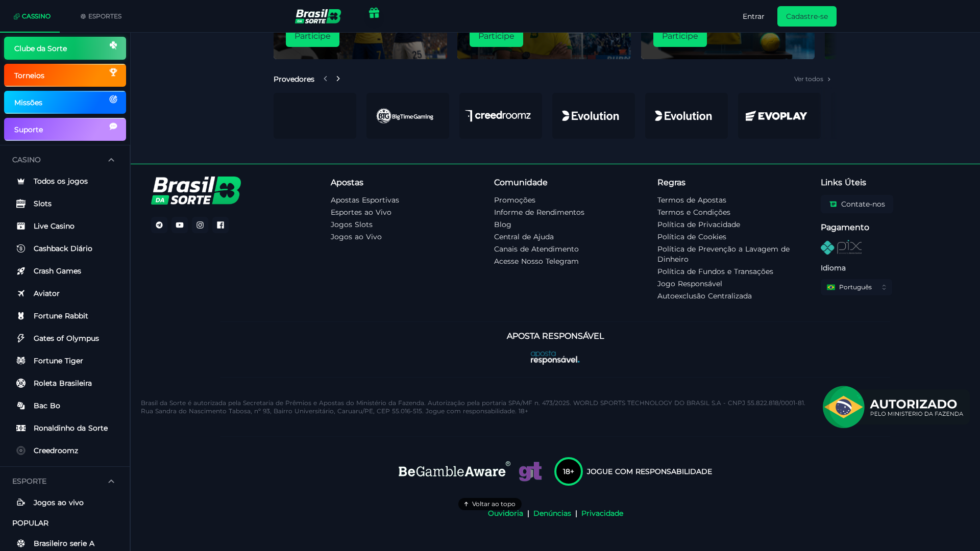Click the Entrar login button
Viewport: 980px width, 551px height.
753,16
